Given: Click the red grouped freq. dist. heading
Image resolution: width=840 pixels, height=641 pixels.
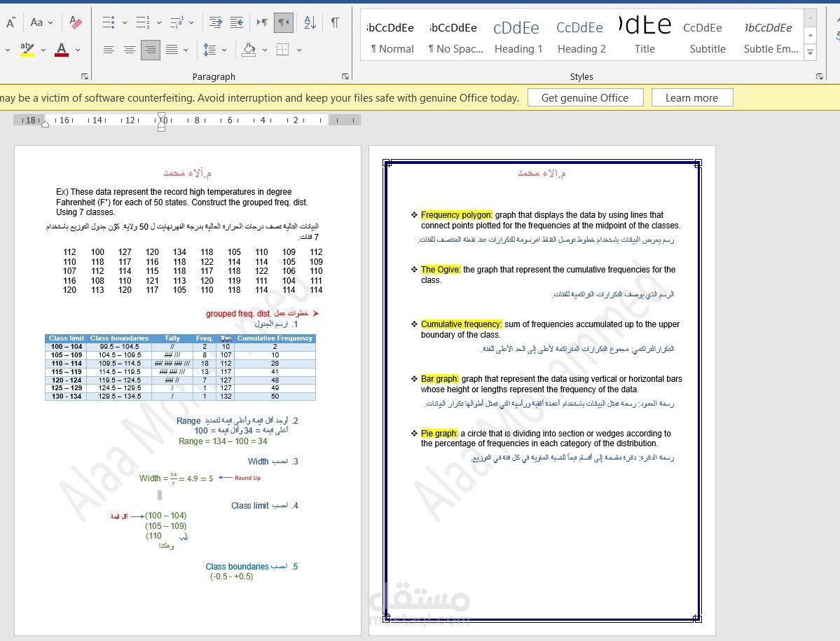Looking at the screenshot, I should [238, 314].
